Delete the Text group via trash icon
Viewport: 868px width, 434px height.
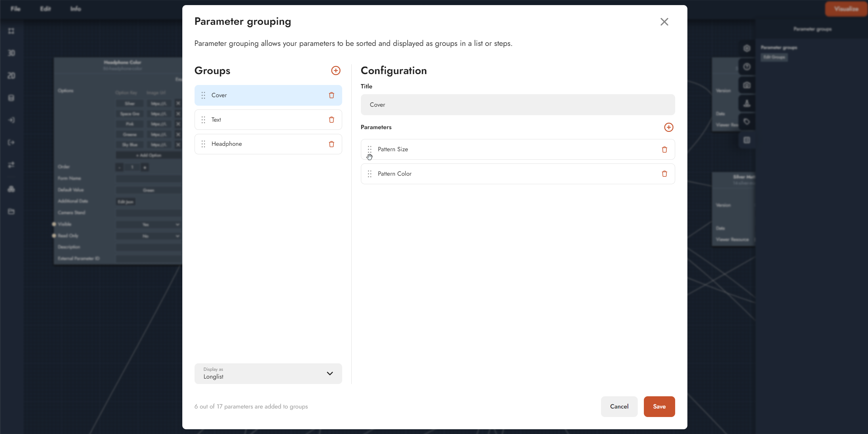coord(332,120)
